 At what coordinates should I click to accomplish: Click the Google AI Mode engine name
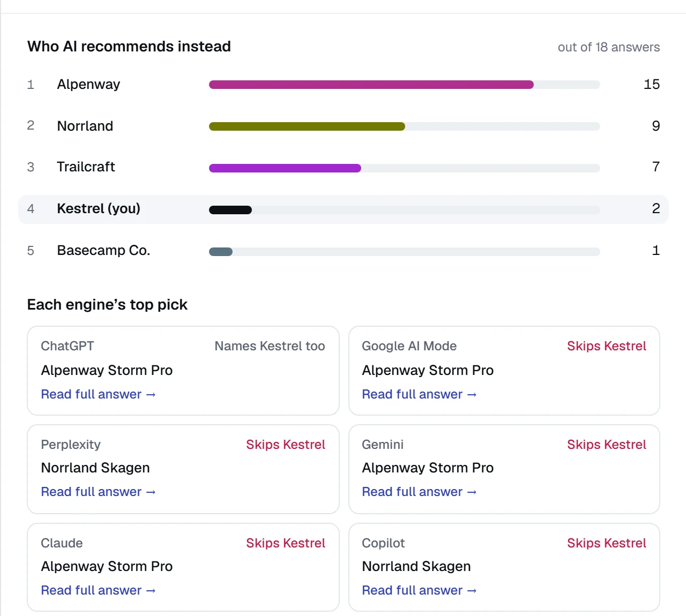point(409,346)
